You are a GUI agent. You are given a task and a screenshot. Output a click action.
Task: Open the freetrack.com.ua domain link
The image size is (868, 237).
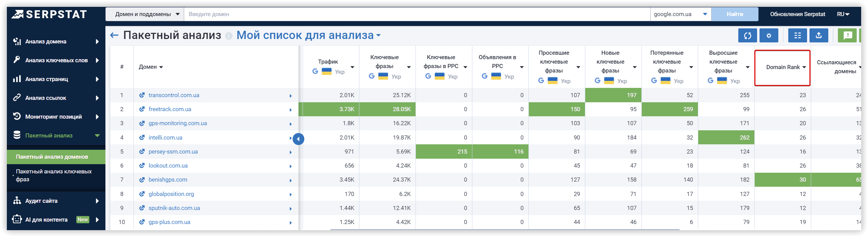pyautogui.click(x=170, y=109)
